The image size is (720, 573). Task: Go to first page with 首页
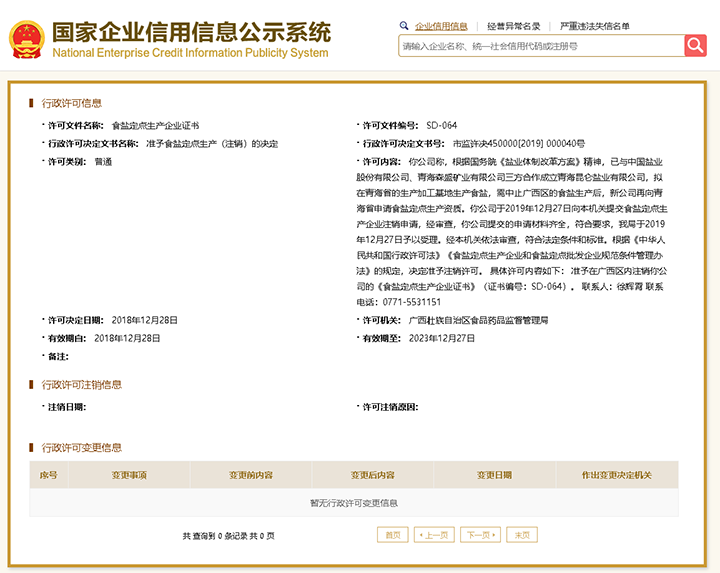[x=392, y=535]
